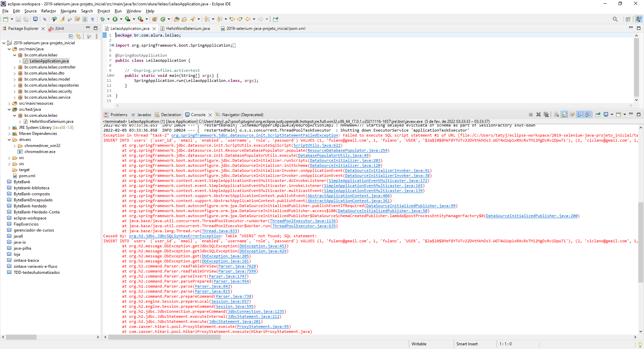Click Display Selected Console monitor icon
Screen dimensions: 644x349
tap(606, 114)
